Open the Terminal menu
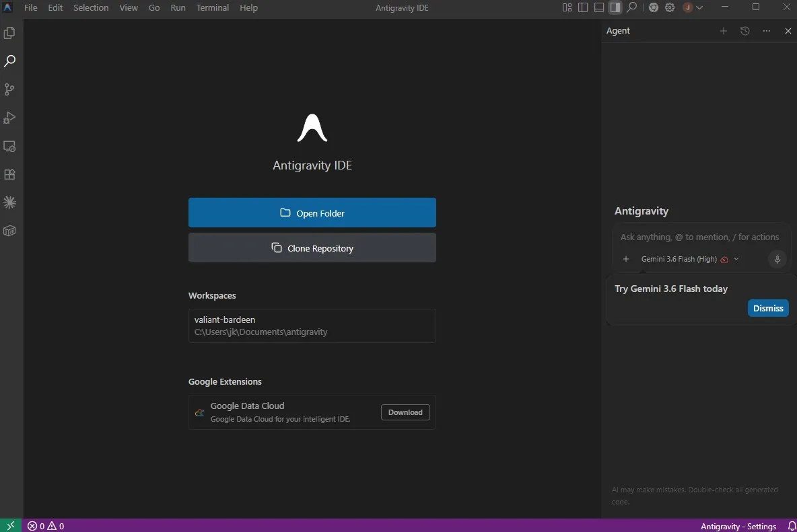Screen dimensions: 797x532 (213, 7)
